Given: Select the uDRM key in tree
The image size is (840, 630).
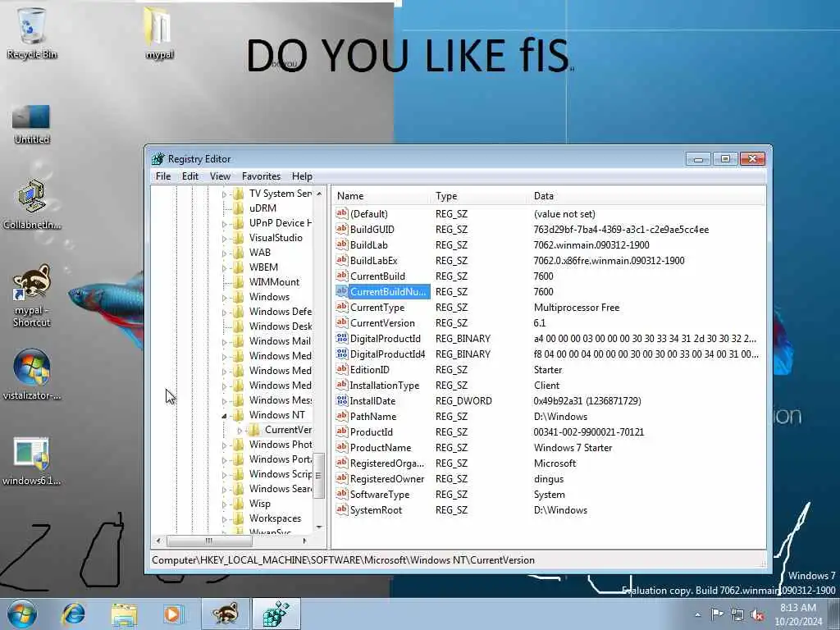Looking at the screenshot, I should pos(262,208).
